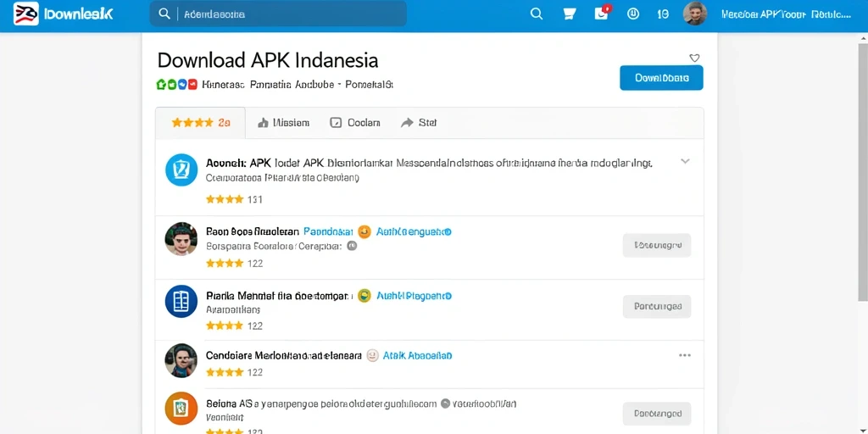Select the star rating tab '29'
Screen dimensions: 868x434
pyautogui.click(x=200, y=123)
